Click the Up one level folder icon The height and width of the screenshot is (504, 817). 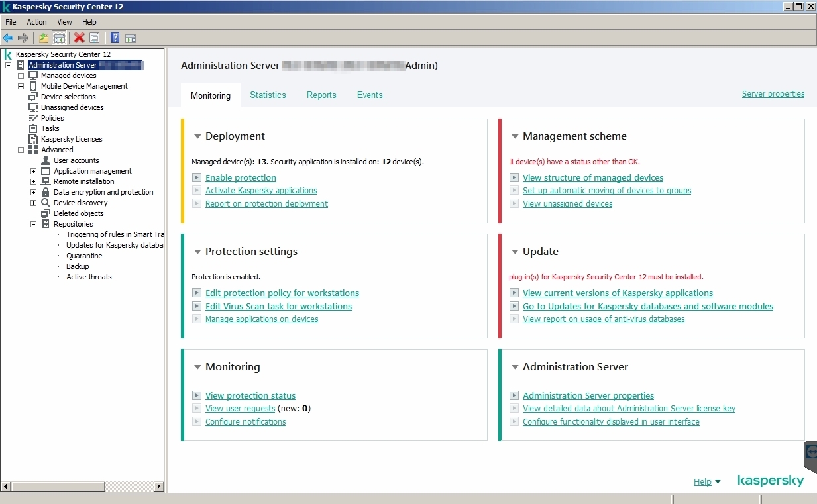click(x=44, y=38)
